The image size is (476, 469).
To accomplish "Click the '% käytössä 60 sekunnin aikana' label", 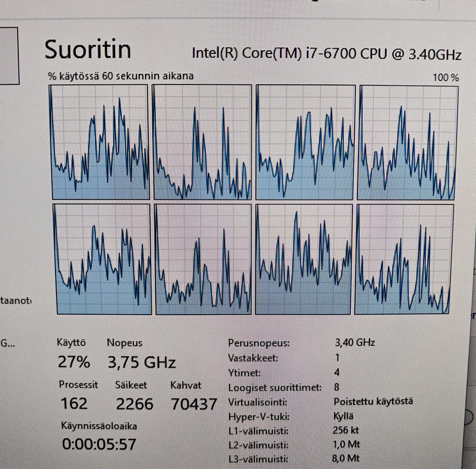I will coord(120,76).
